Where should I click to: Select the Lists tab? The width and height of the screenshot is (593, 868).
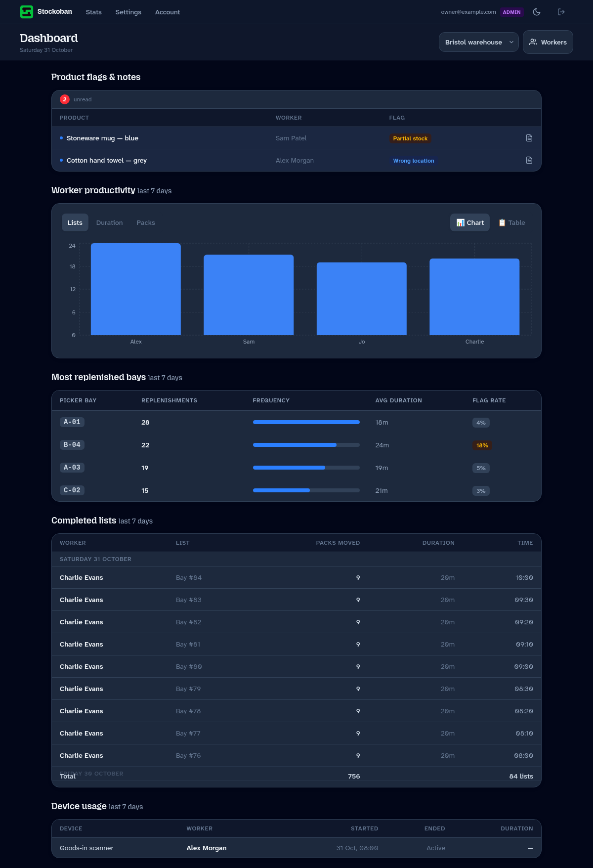point(75,222)
